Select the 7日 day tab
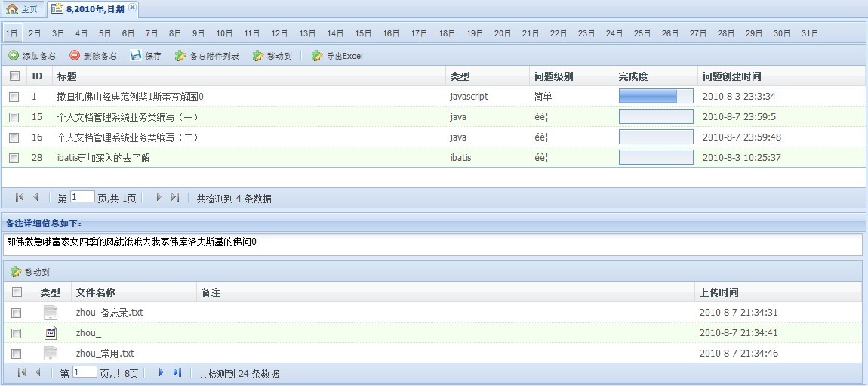Screen dimensions: 868x386 [x=151, y=33]
